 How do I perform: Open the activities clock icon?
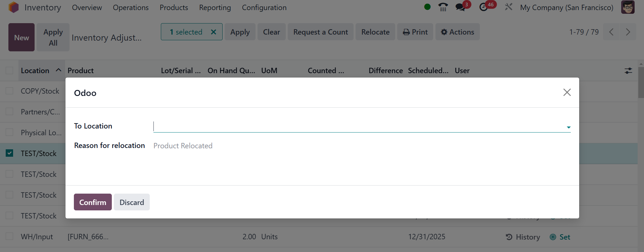click(x=484, y=7)
